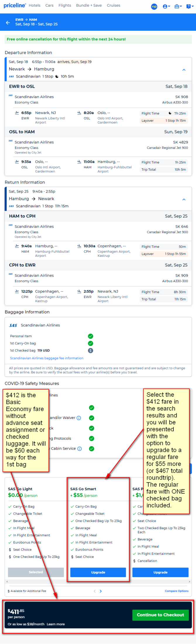196x644 pixels.
Task: Click the back arrow in the blue header
Action: click(8, 22)
